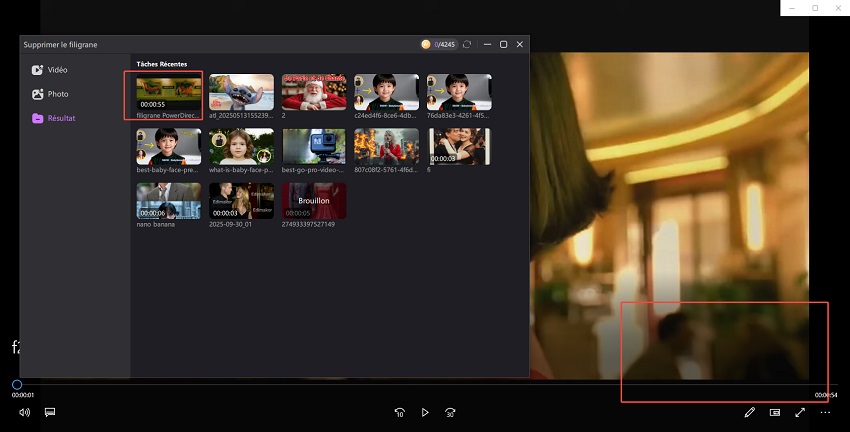Viewport: 850px width, 432px height.
Task: Mute the player volume
Action: pos(24,412)
